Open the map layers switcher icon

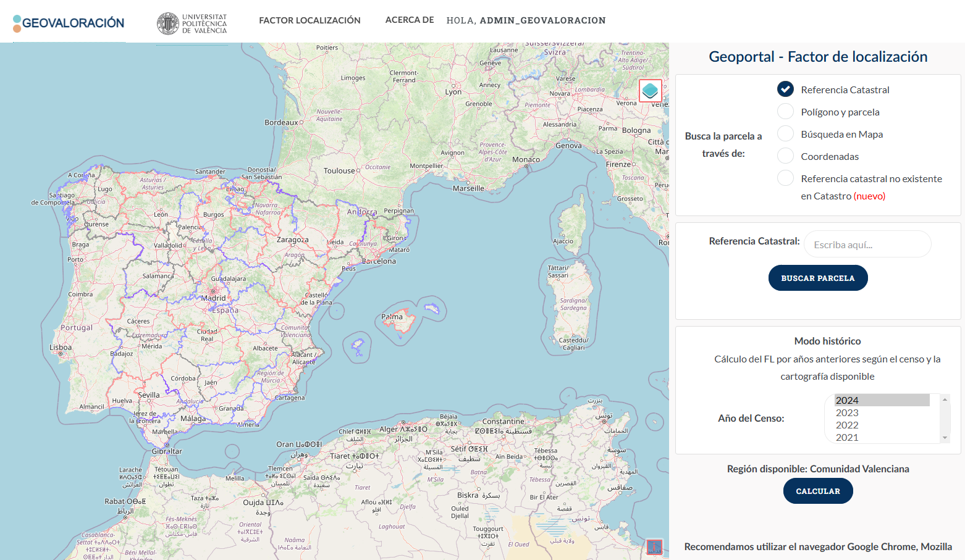point(650,91)
